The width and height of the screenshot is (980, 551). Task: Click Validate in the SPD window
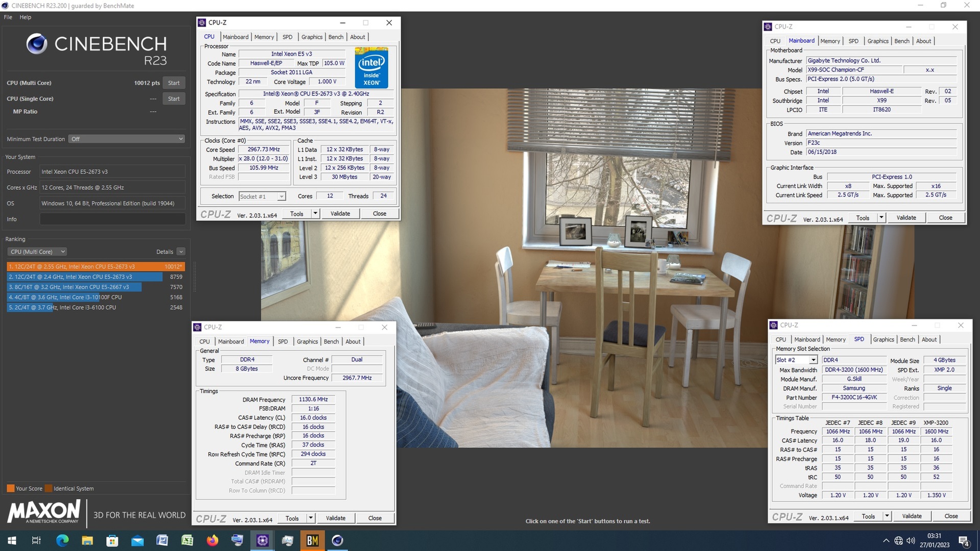coord(912,516)
